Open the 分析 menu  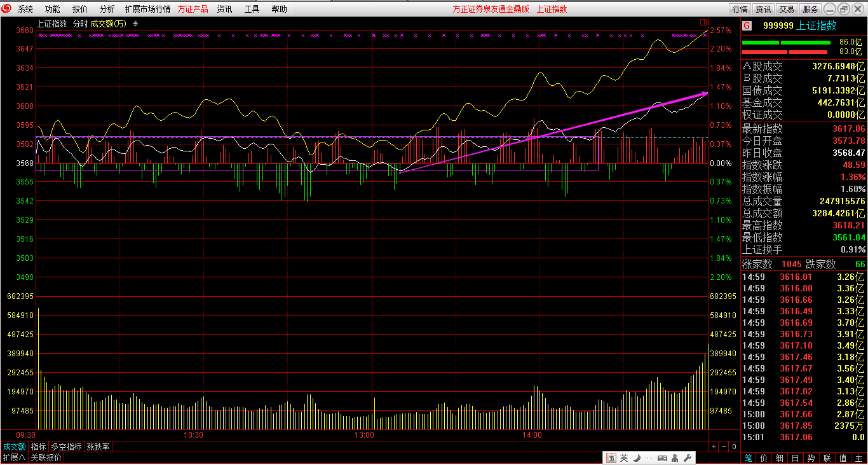point(107,9)
